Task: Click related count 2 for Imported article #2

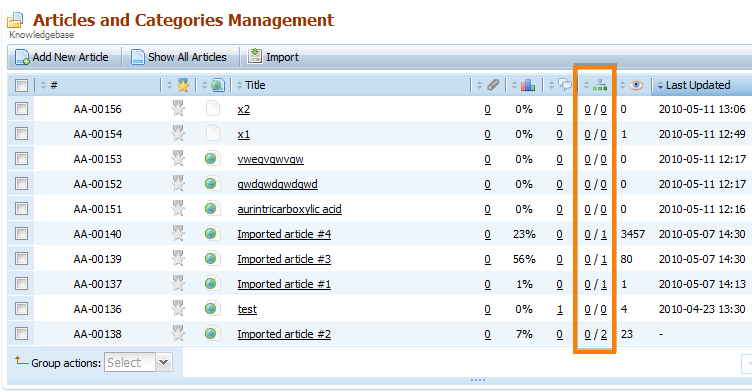Action: [x=603, y=334]
